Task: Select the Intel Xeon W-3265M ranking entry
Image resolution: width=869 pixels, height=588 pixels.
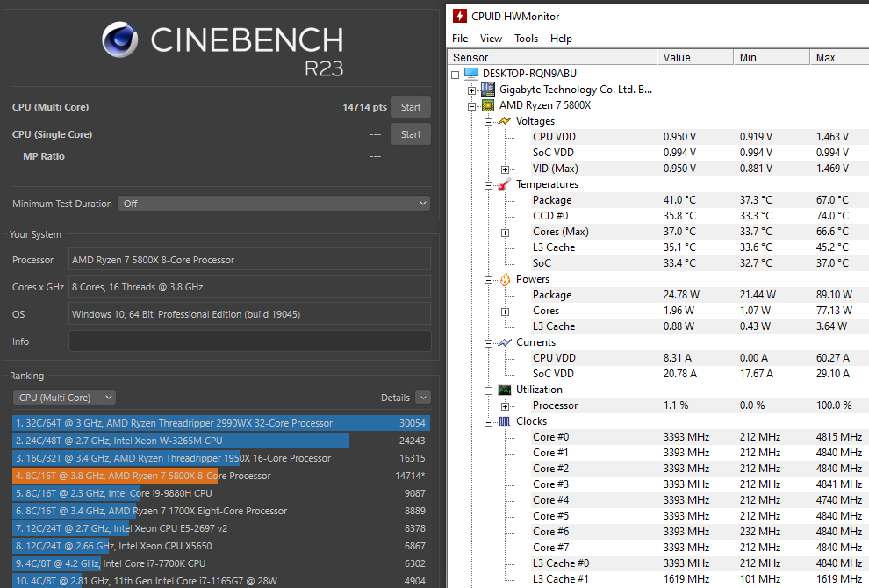Action: (221, 441)
